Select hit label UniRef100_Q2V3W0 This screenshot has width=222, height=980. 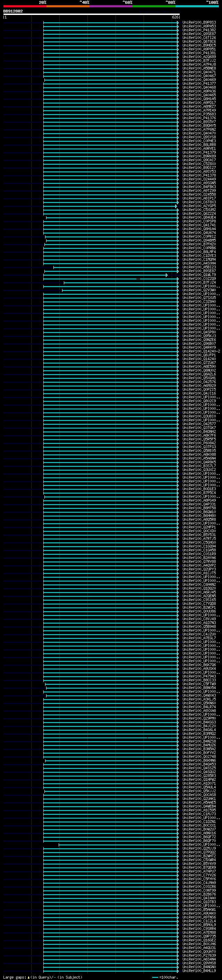(x=199, y=290)
